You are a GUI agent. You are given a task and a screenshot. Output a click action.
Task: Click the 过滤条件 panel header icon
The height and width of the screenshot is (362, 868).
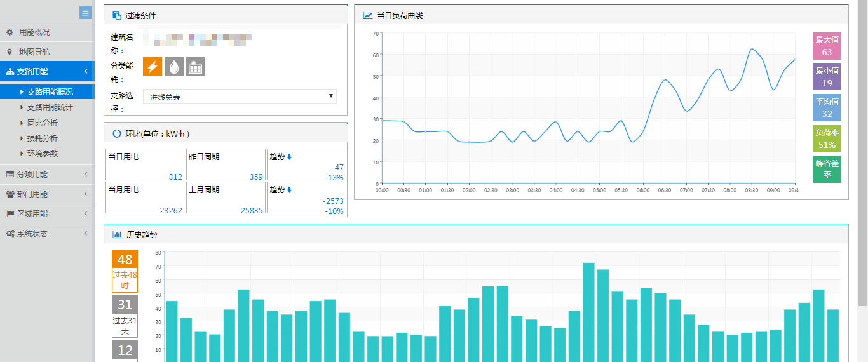pos(116,15)
